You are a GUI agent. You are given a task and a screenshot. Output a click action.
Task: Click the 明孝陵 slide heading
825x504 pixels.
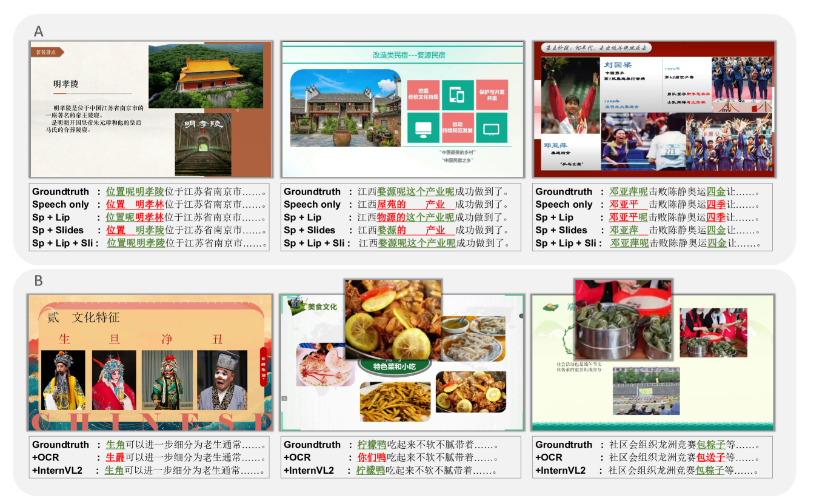[66, 84]
